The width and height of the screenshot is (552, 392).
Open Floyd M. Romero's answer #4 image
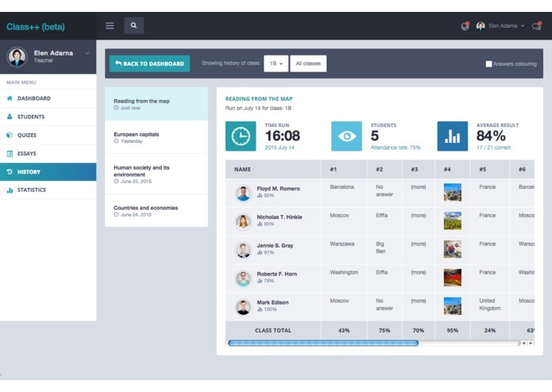click(453, 192)
